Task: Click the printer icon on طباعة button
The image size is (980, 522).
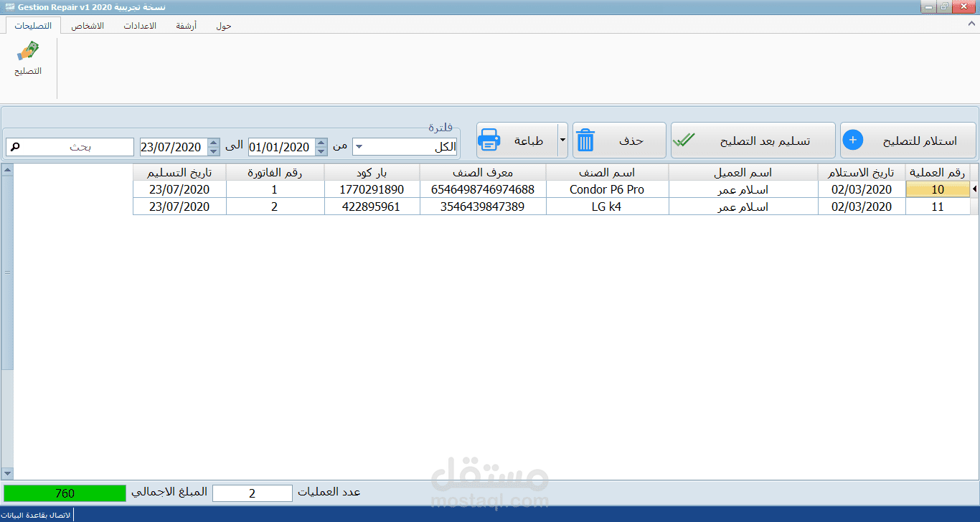Action: click(489, 141)
